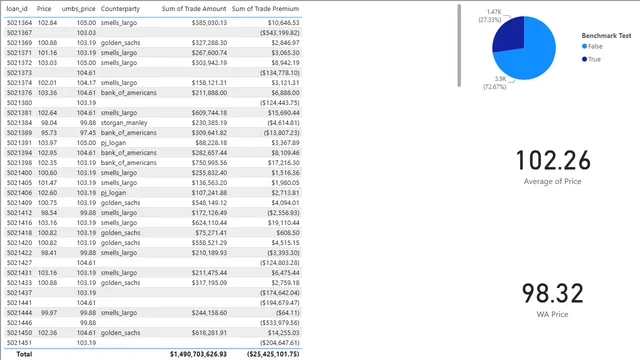Select loan_id 5021367 cell
Viewport: 640px width, 360px height.
(19, 33)
